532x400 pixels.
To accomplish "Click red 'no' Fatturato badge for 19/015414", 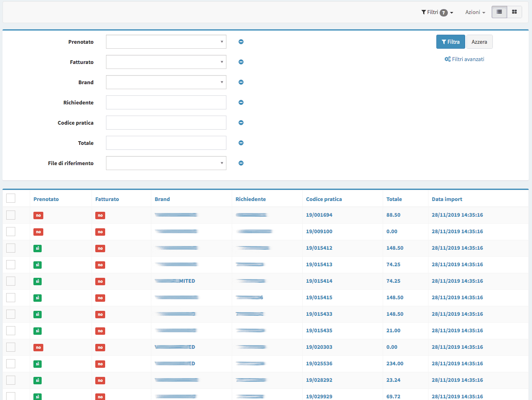I will pos(100,282).
